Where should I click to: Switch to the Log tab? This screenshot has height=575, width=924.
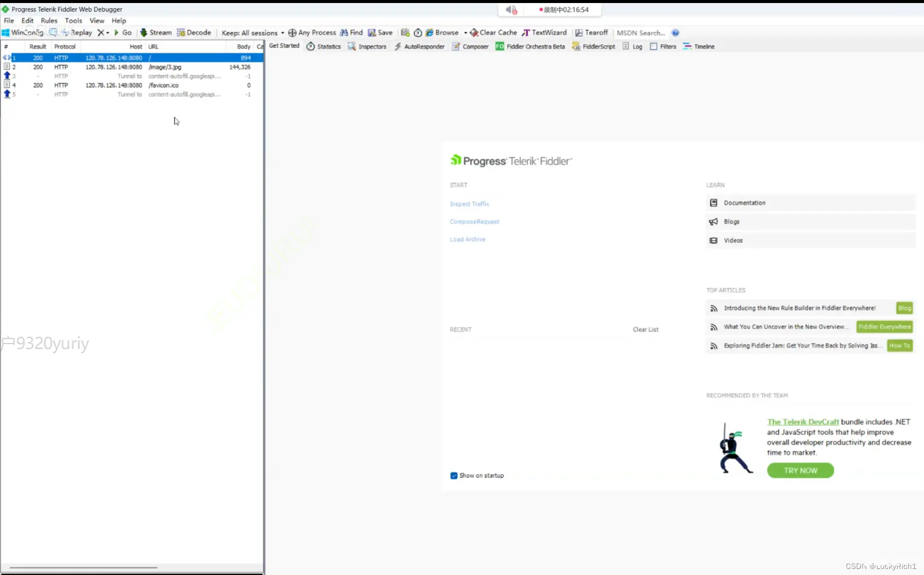coord(632,46)
